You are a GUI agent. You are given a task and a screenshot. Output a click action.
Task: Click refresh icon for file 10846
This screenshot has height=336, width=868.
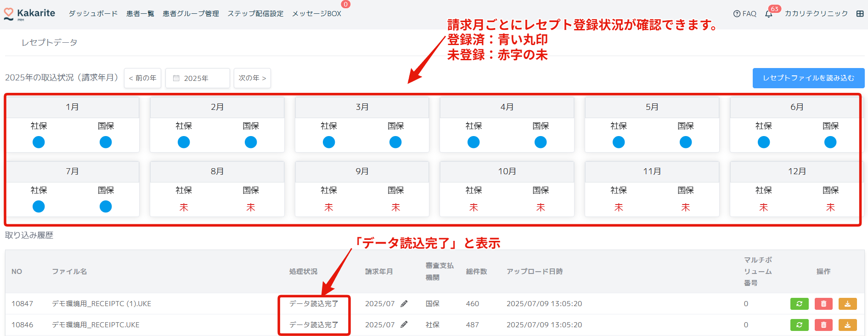coord(800,325)
